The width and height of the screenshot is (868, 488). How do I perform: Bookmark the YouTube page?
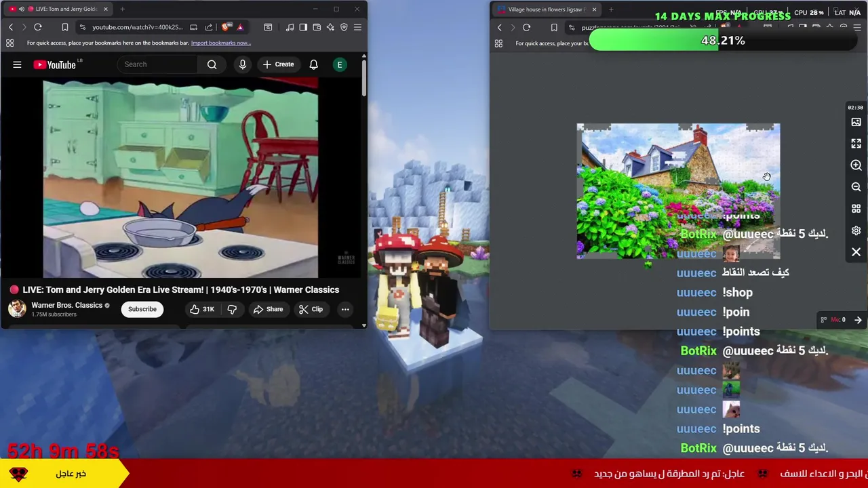65,27
